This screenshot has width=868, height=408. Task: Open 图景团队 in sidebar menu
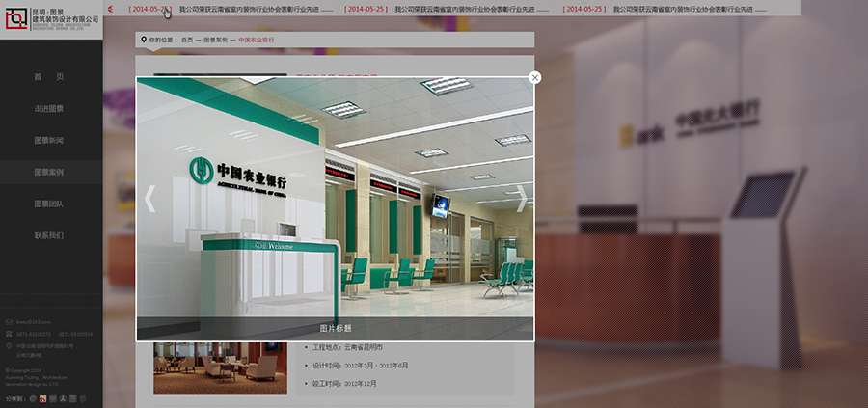tap(49, 204)
